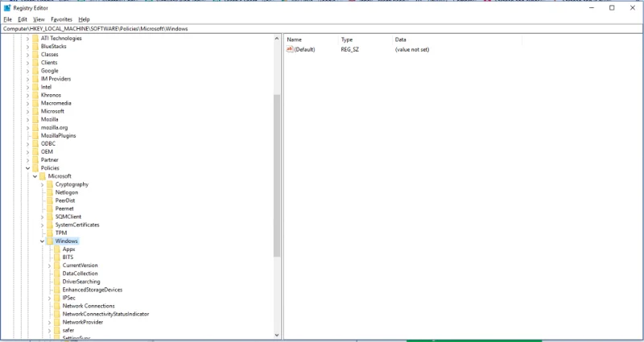
Task: Click the OEM folder icon
Action: (x=35, y=152)
